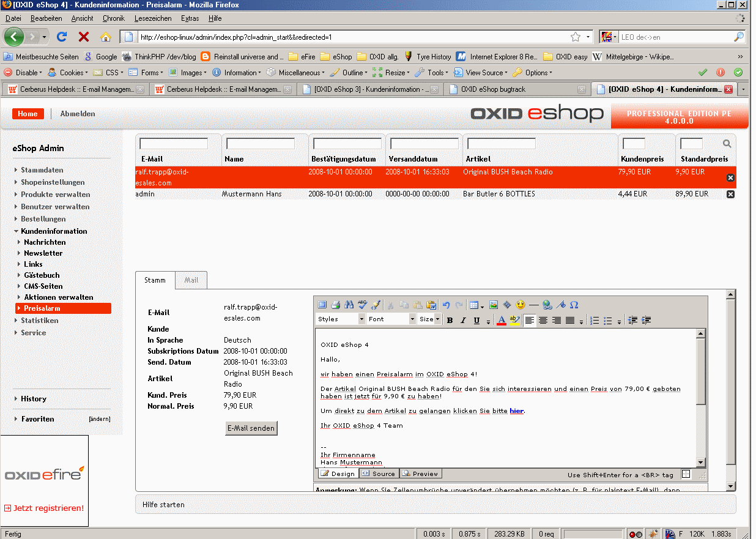Increase indent in the editor
The width and height of the screenshot is (756, 539).
point(647,320)
